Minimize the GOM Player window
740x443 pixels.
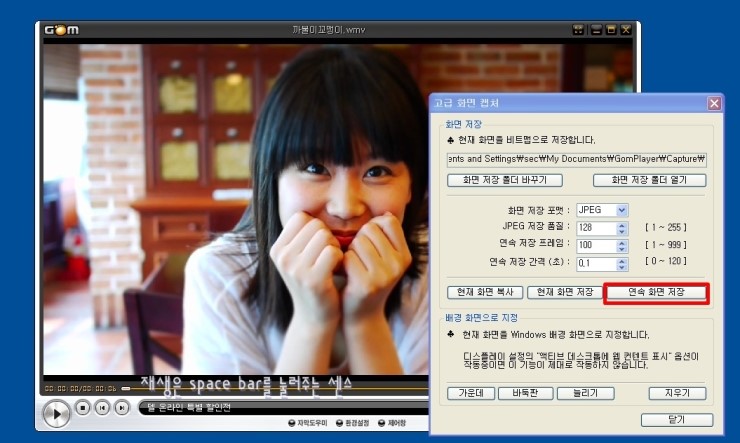[x=596, y=30]
